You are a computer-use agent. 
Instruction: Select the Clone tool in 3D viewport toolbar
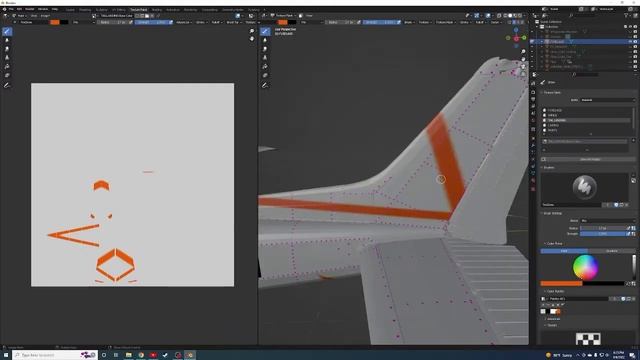tap(265, 58)
